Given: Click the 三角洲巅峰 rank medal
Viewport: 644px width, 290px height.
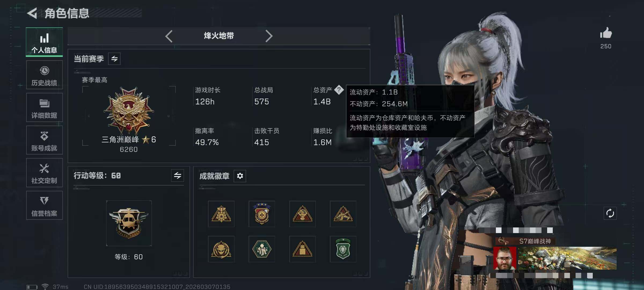Looking at the screenshot, I should (129, 111).
